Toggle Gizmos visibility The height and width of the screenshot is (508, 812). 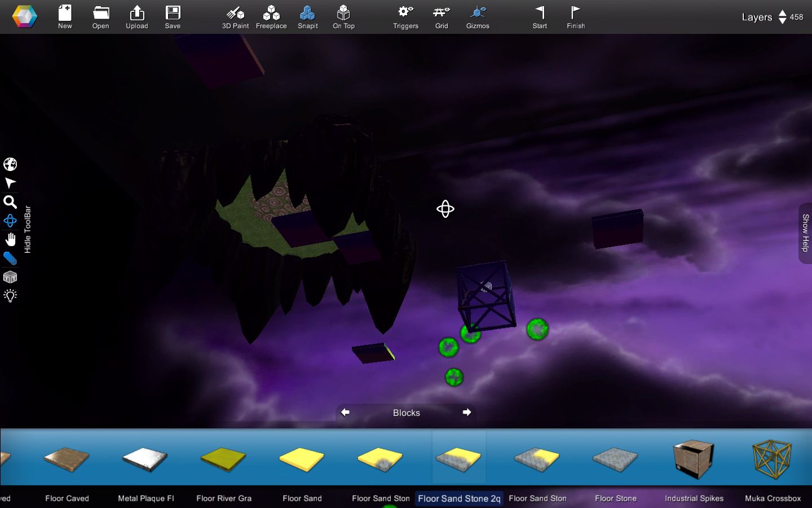pos(478,17)
